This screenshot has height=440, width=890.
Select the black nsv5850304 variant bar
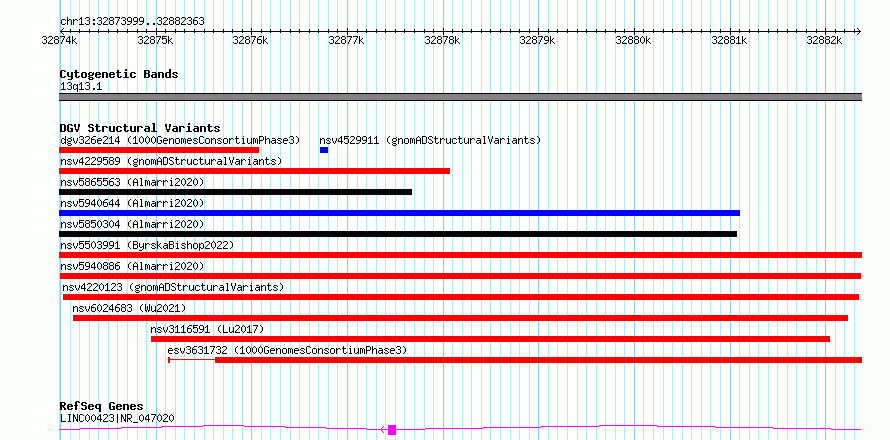pos(398,234)
